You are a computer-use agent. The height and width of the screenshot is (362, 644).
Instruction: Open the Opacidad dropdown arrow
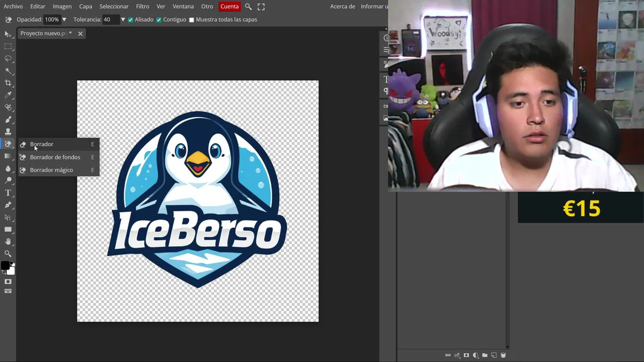(x=64, y=20)
